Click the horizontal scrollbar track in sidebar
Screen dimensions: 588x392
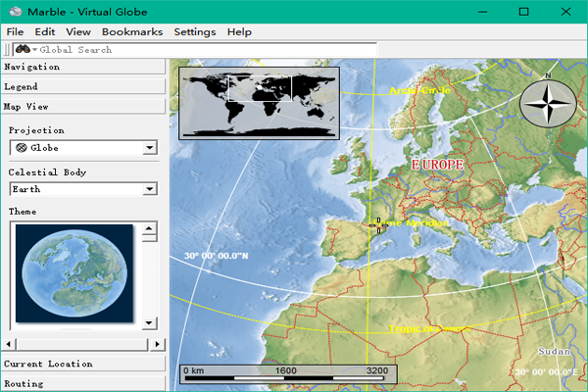pos(82,344)
